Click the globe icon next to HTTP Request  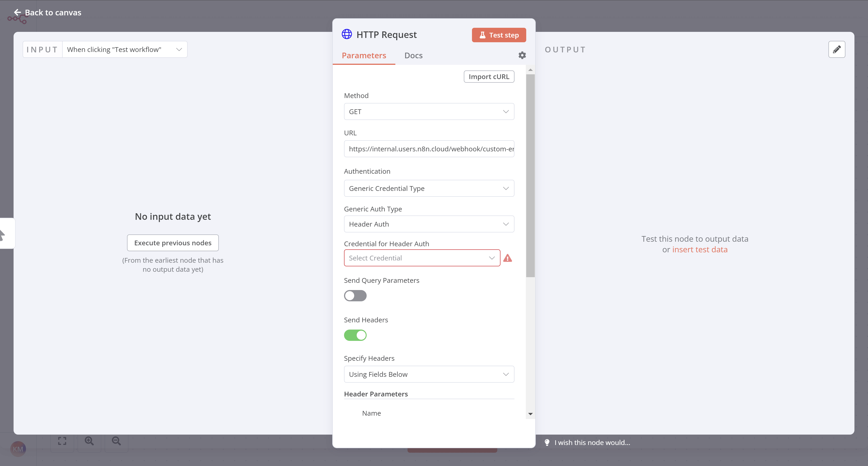point(347,34)
